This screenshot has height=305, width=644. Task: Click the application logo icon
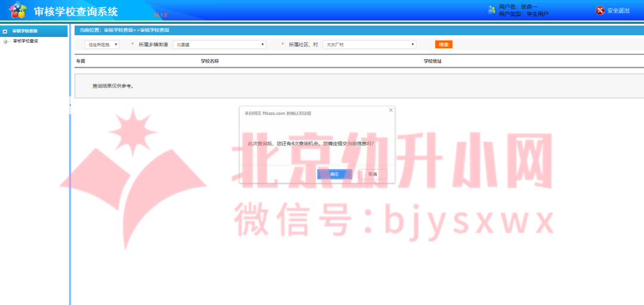click(18, 10)
